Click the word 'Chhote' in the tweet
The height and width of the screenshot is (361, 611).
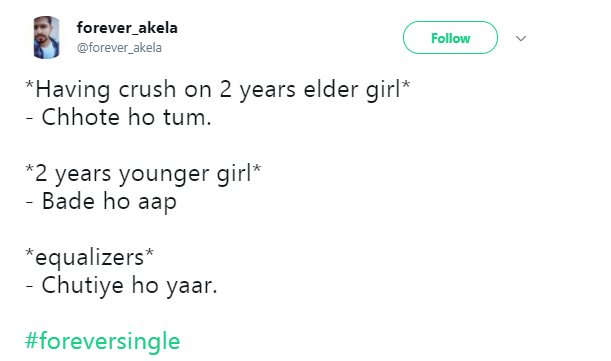click(x=80, y=117)
